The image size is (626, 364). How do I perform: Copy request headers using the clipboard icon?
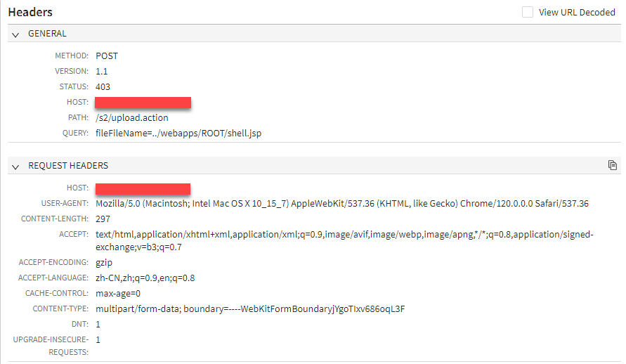[612, 165]
